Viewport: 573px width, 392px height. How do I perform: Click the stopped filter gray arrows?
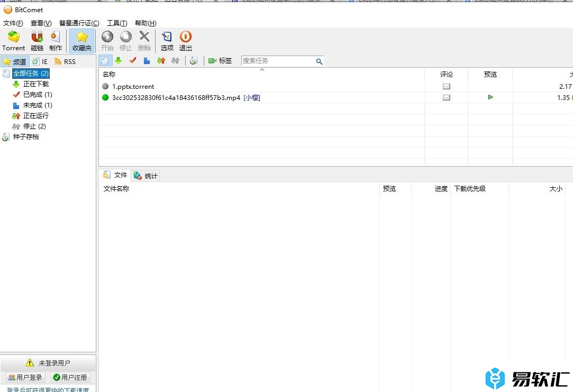(176, 61)
